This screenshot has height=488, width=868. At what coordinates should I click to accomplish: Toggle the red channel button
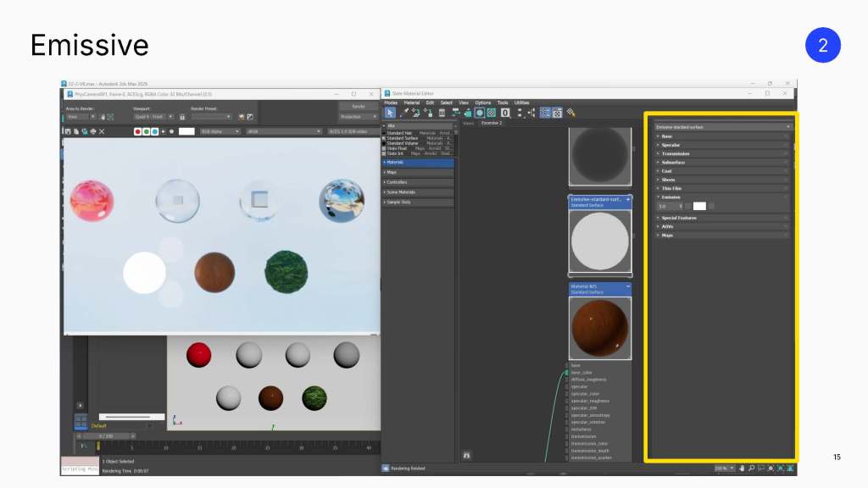pos(138,131)
